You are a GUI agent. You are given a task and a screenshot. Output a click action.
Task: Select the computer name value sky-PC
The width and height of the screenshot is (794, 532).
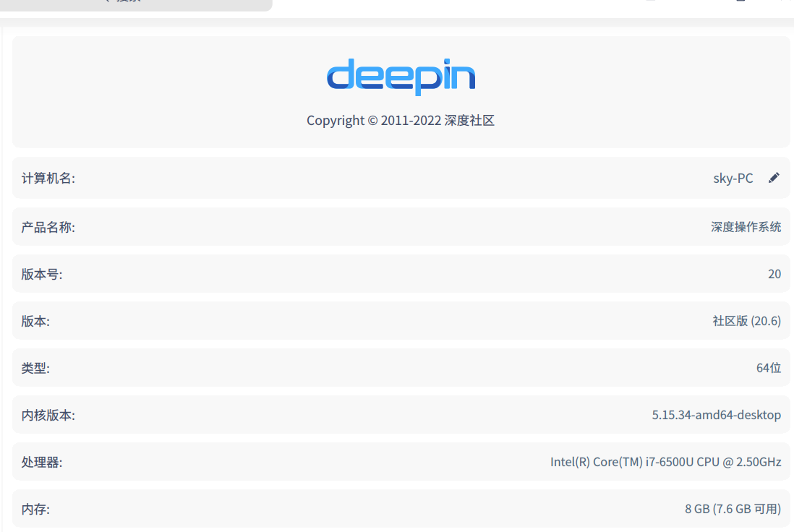pos(733,179)
